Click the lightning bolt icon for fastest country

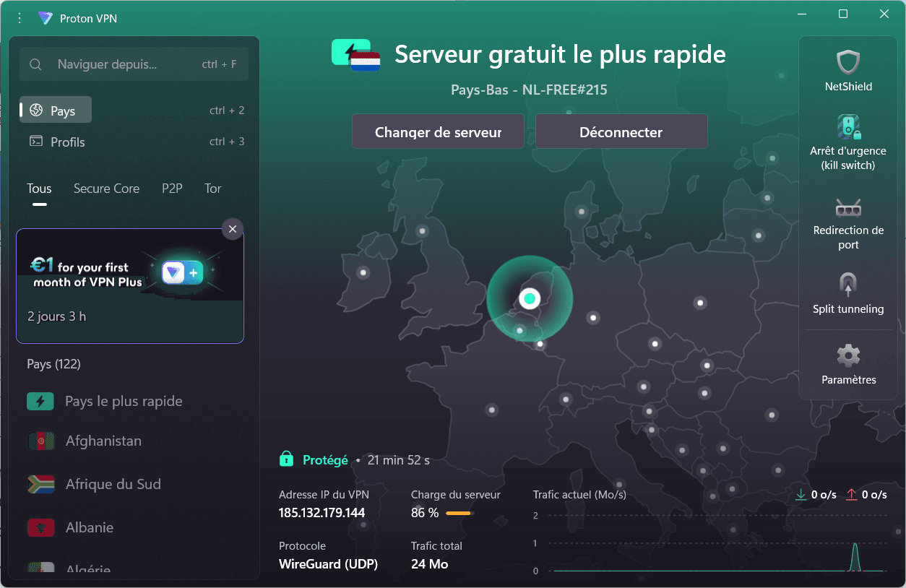tap(40, 401)
